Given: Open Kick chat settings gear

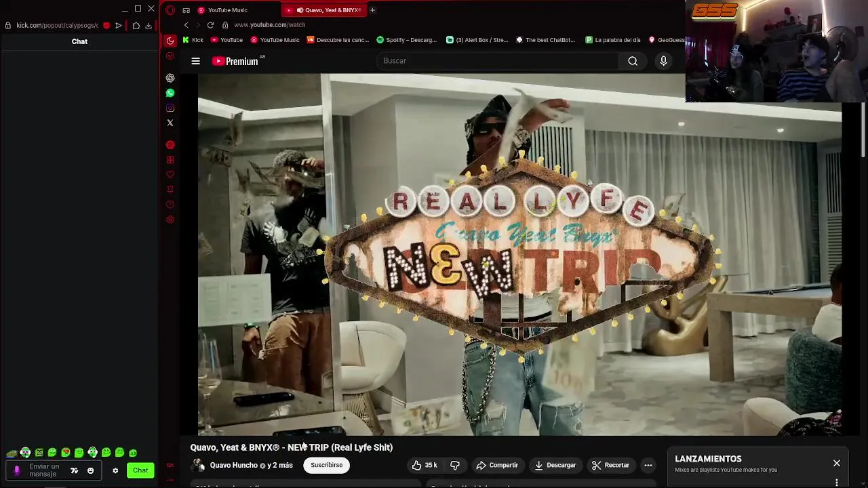Looking at the screenshot, I should coord(115,470).
